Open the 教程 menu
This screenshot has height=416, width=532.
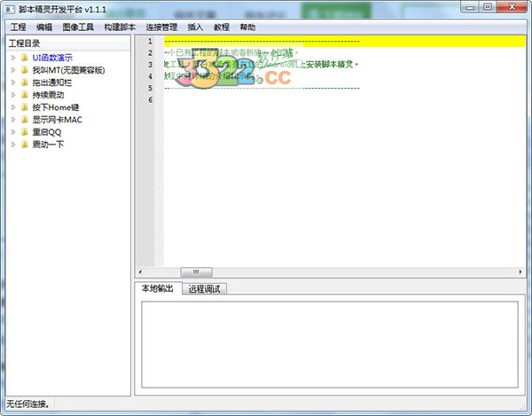coord(222,27)
